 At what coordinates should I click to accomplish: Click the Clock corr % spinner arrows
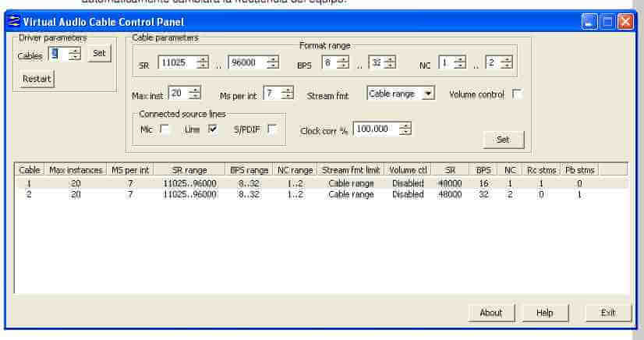405,129
